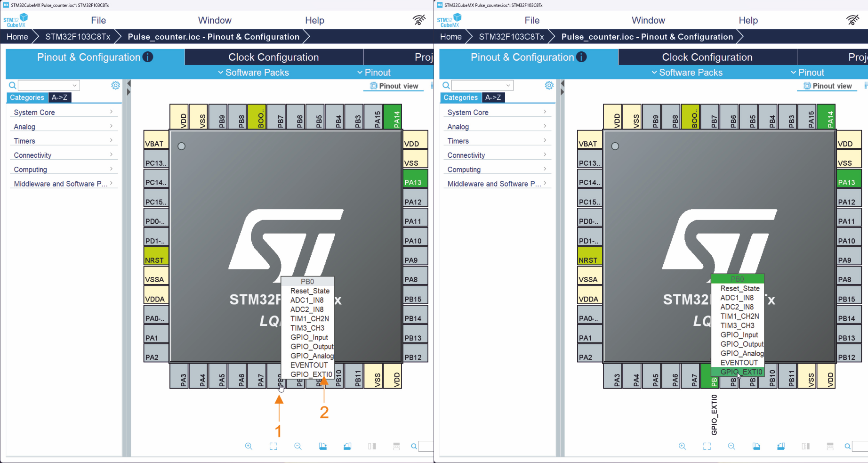
Task: Zoom out of the left window's chip
Action: tap(298, 446)
